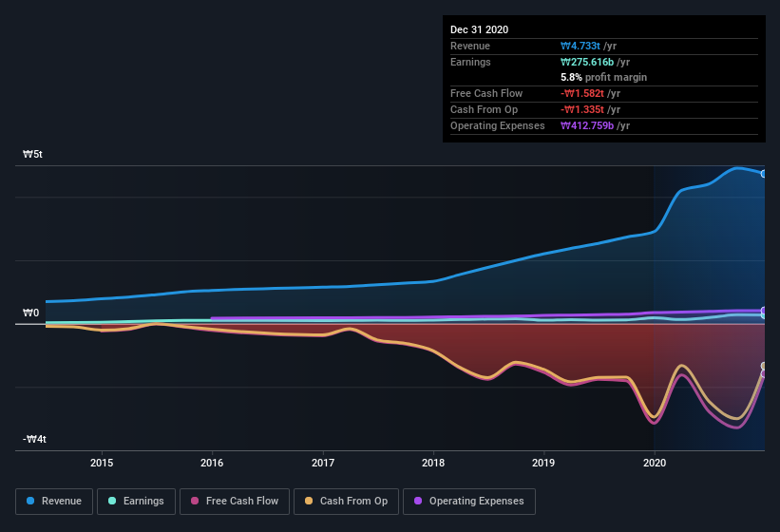Click the Dec 31 2020 tooltip header
This screenshot has width=780, height=532.
point(479,29)
